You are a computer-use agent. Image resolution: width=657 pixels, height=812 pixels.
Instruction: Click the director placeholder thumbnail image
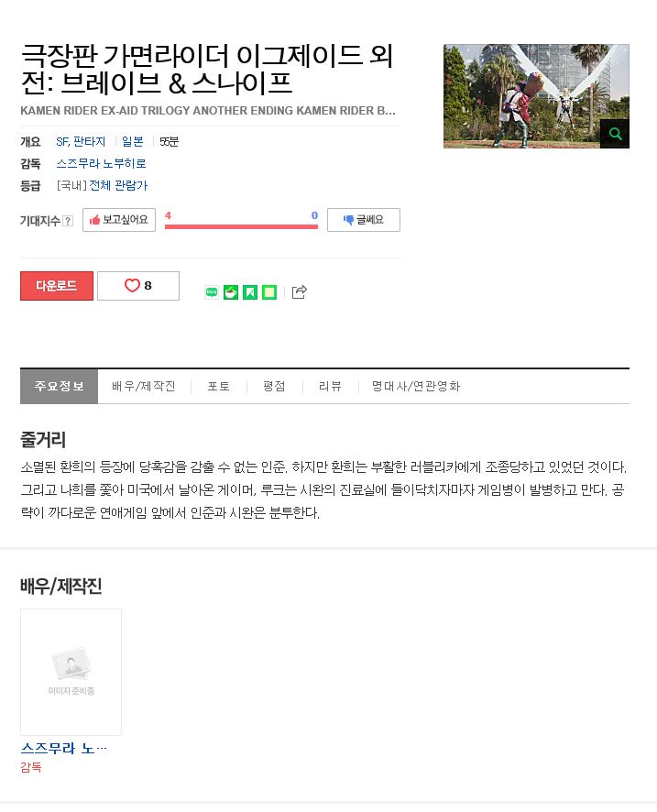point(71,672)
